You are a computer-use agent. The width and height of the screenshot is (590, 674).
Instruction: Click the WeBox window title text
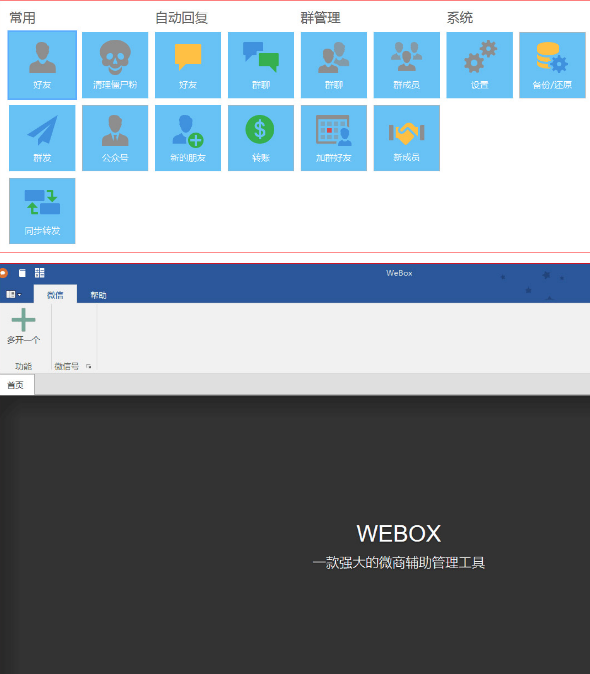click(x=399, y=273)
